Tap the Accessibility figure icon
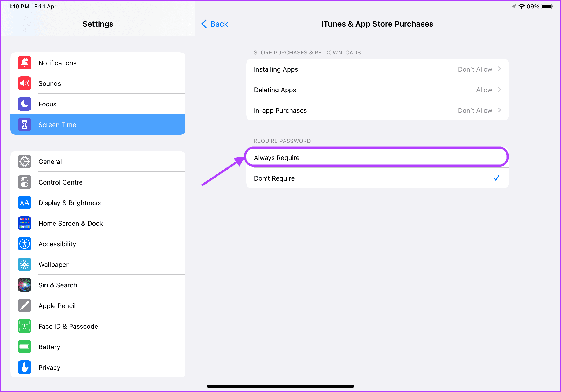561x392 pixels. [x=24, y=244]
